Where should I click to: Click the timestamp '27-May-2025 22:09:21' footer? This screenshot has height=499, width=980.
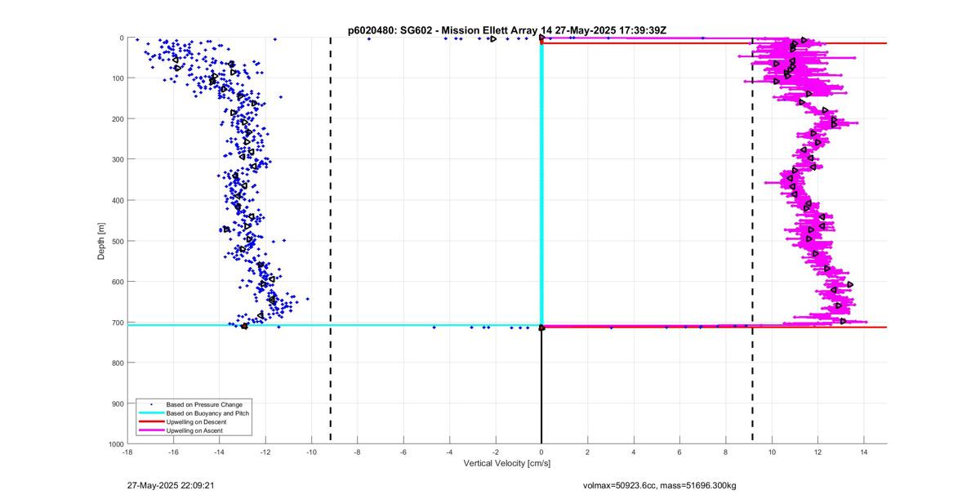[x=171, y=485]
